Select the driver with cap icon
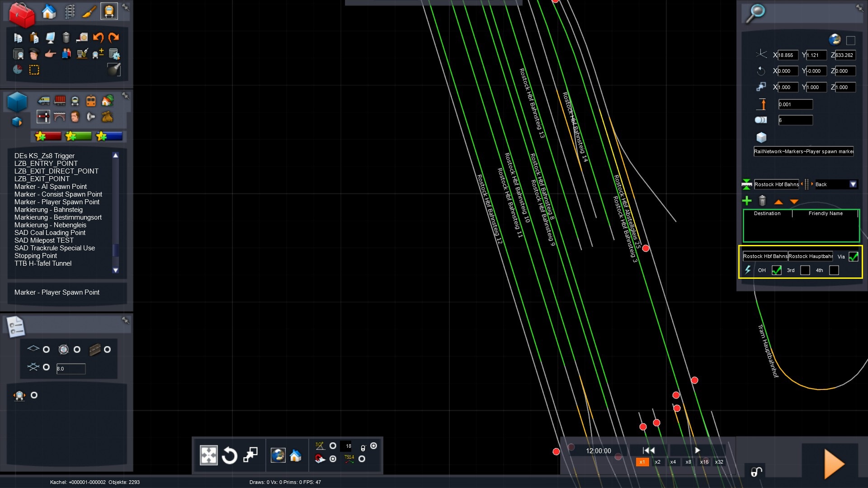 pos(34,54)
